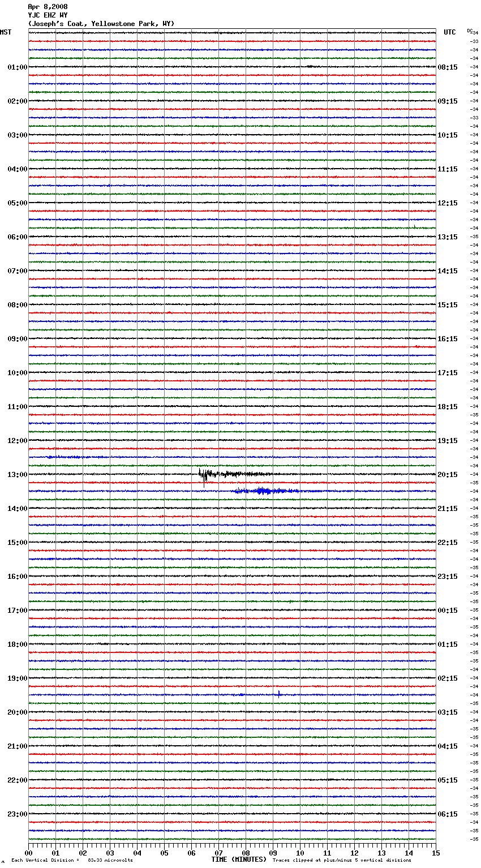Click the '23:15' UTC time label
481x868 pixels.
[448, 577]
